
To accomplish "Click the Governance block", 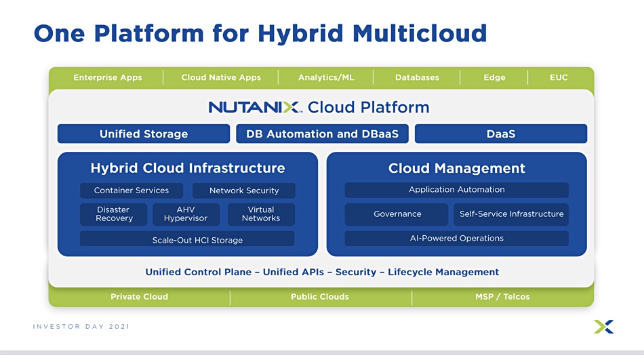I will [x=397, y=214].
